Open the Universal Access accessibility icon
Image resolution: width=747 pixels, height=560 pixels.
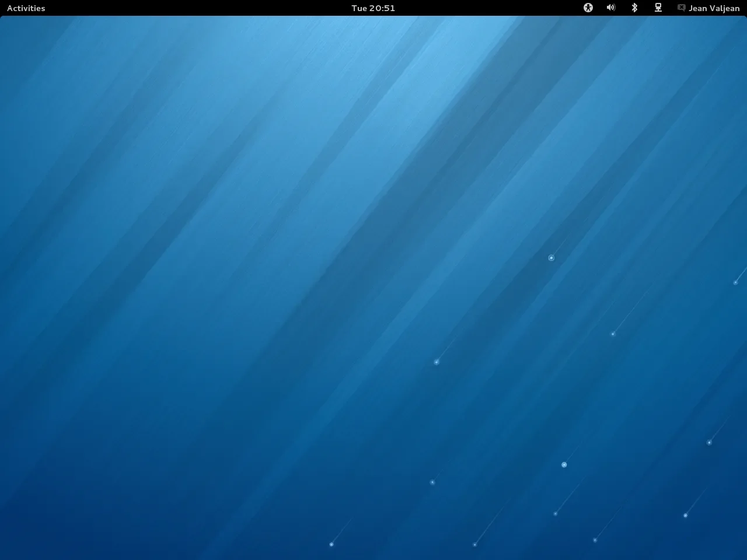588,8
